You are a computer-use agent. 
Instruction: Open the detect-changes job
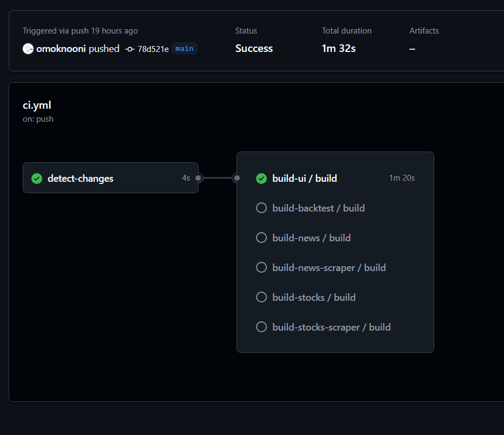110,177
